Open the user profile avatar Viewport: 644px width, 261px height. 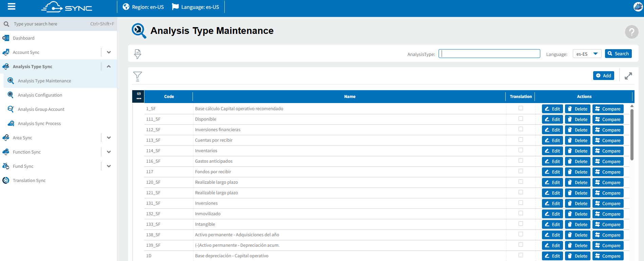[638, 7]
